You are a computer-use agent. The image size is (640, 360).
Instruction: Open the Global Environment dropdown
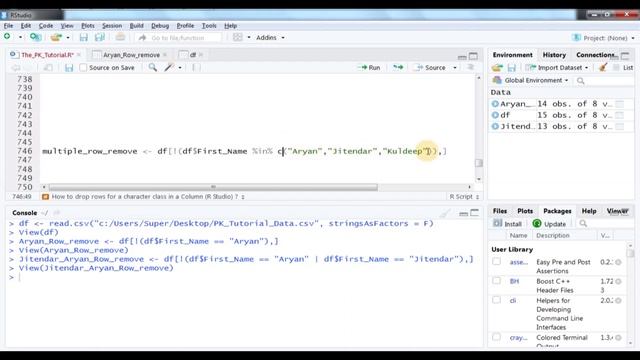pos(531,80)
